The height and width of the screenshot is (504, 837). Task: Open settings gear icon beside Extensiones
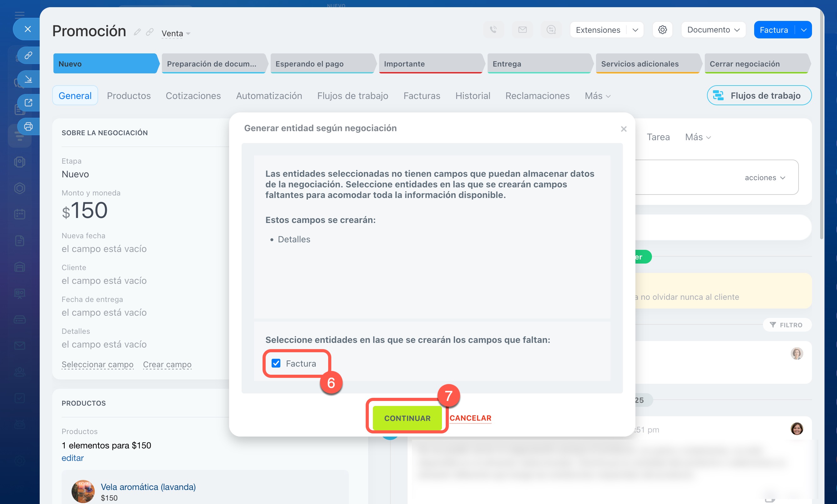point(662,30)
